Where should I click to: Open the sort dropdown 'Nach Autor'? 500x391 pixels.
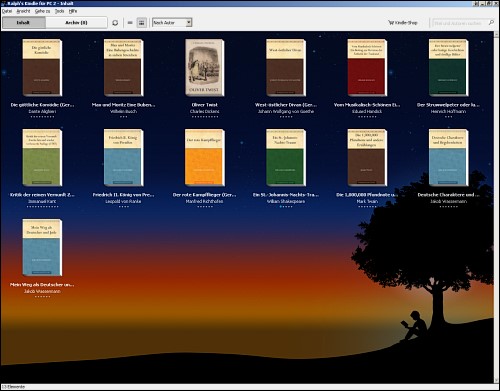point(172,23)
